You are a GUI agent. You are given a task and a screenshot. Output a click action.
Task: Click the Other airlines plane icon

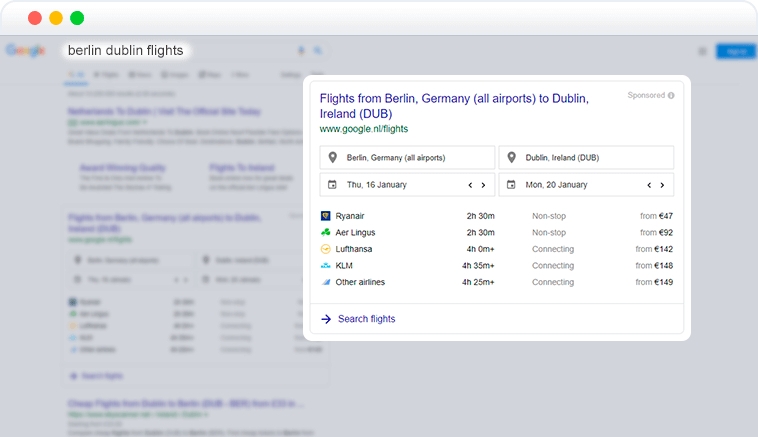coord(325,282)
